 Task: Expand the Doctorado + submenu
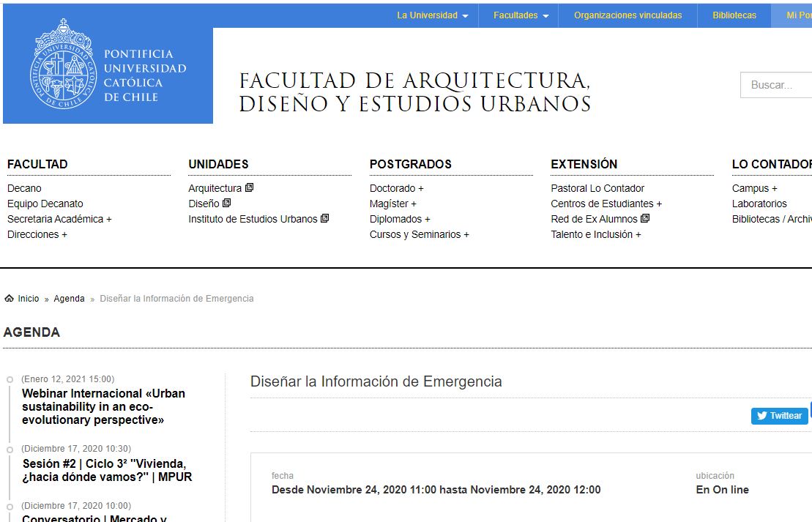pyautogui.click(x=397, y=188)
